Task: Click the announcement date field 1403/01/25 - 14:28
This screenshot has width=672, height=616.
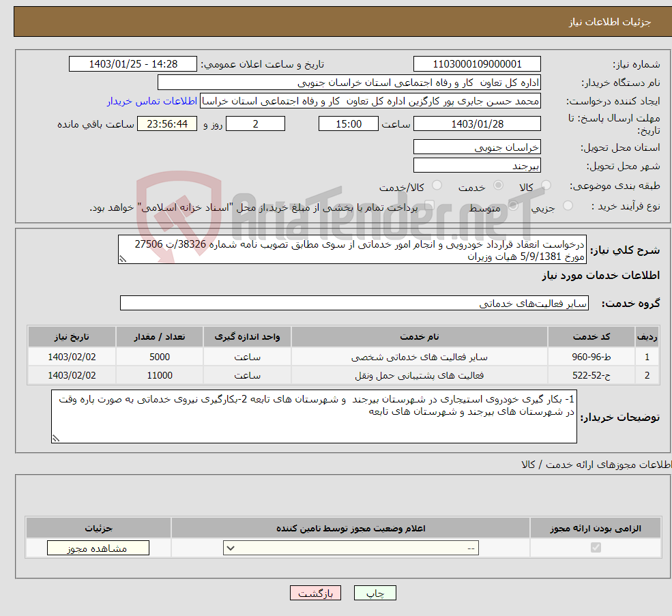Action: [133, 64]
